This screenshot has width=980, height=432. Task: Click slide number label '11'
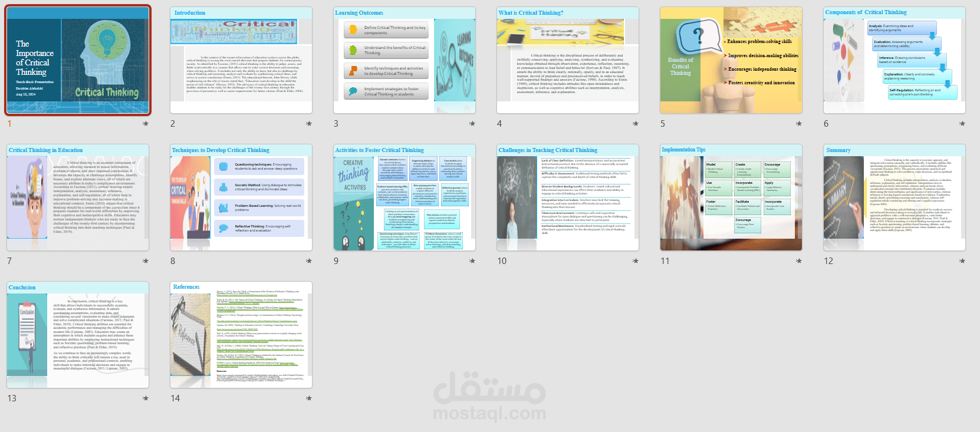665,261
